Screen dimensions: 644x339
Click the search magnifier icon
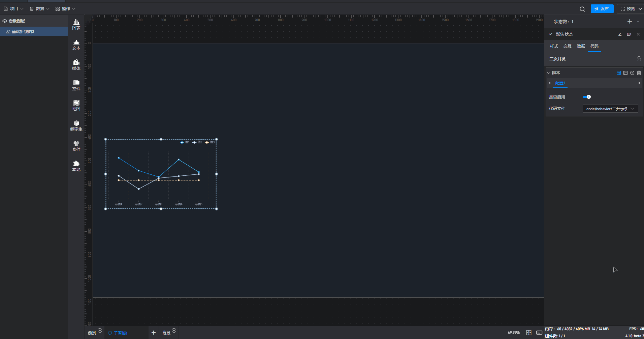582,9
